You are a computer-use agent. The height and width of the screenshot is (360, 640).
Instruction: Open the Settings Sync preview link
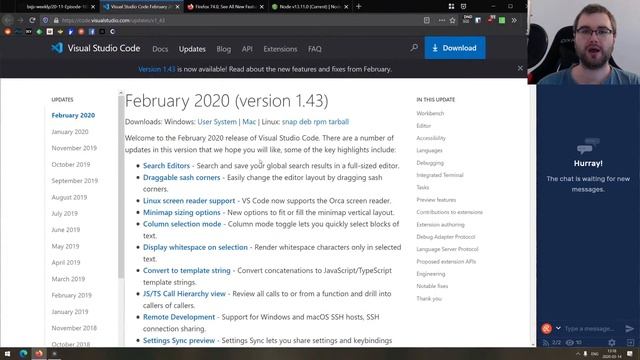pyautogui.click(x=179, y=340)
